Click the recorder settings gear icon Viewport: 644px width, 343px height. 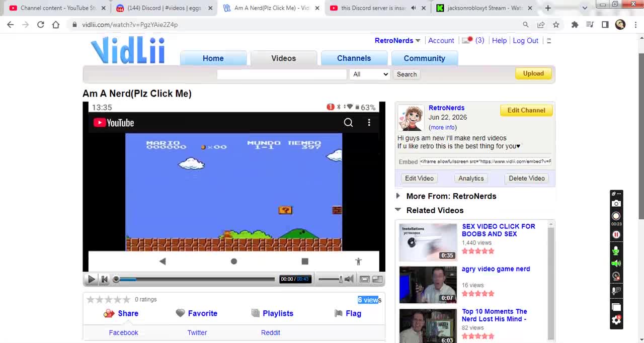pos(616,320)
